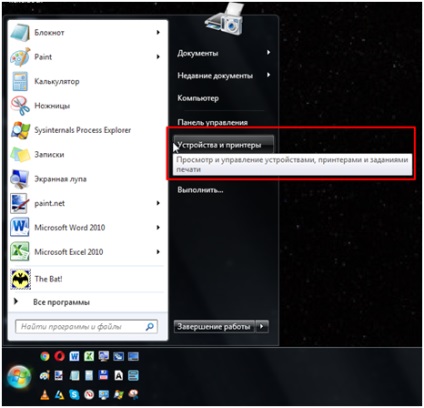The image size is (424, 408).
Task: Open Opera browser from the taskbar
Action: (x=60, y=356)
